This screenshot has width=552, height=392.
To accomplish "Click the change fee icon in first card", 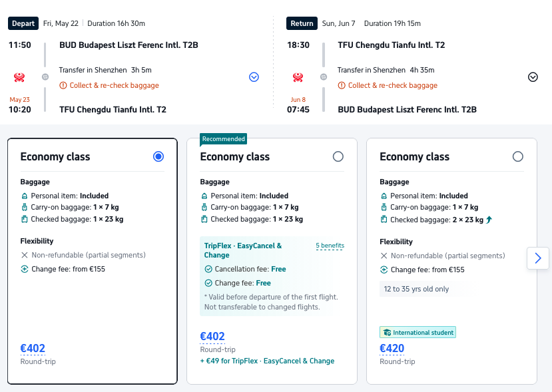I will pyautogui.click(x=25, y=270).
